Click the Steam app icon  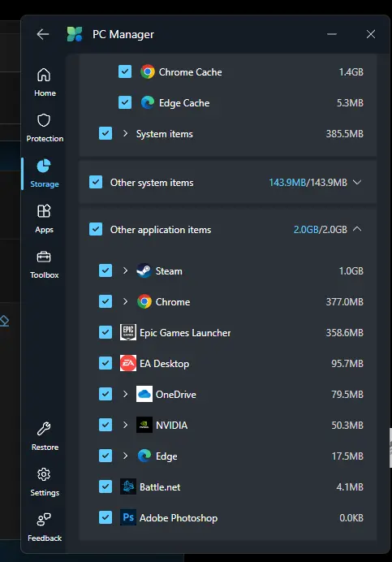(x=144, y=270)
